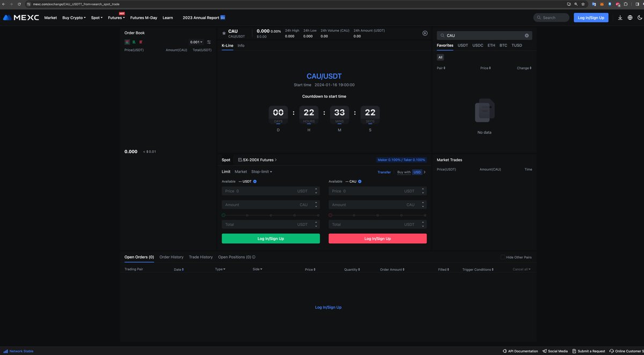The width and height of the screenshot is (644, 355).
Task: Show only sell orders in Order Book
Action: pos(141,41)
